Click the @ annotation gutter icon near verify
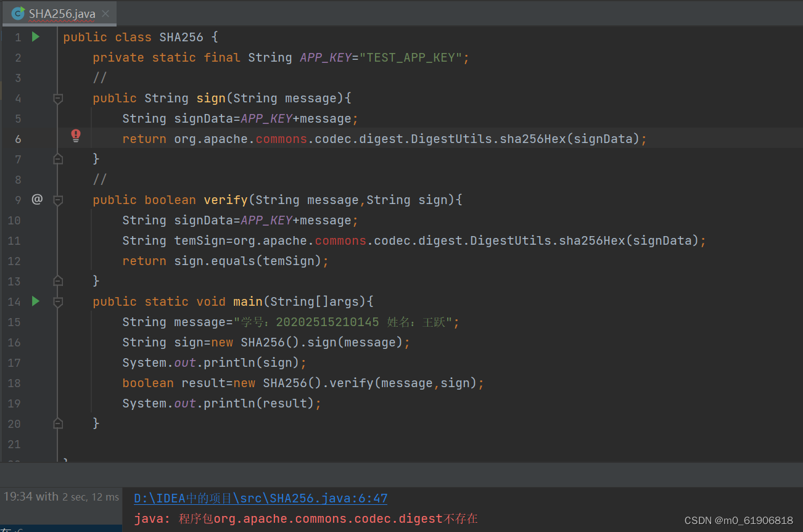Screen dimensions: 803x532 point(37,199)
